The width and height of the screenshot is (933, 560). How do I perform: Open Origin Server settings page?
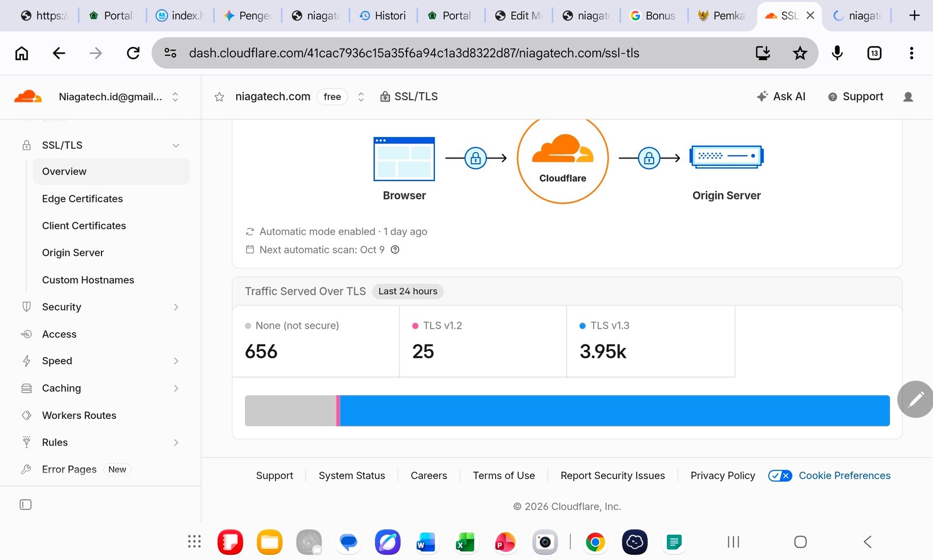click(x=73, y=253)
